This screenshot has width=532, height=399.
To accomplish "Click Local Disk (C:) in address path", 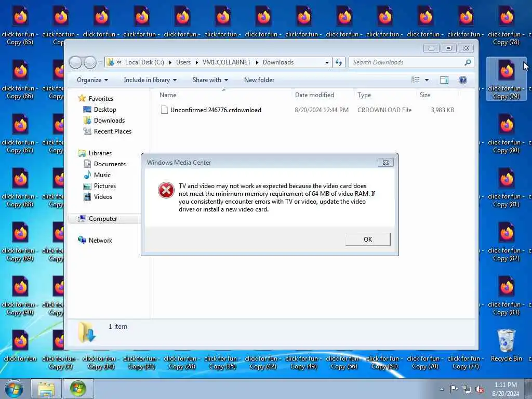I will (x=144, y=62).
